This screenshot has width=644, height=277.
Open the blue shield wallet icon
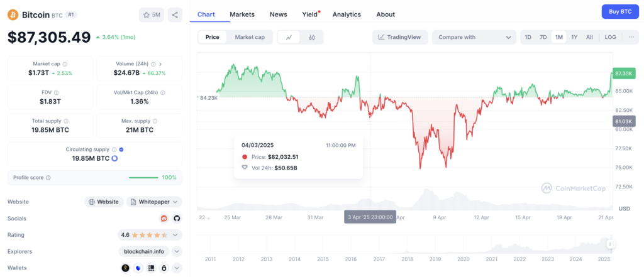coord(138,268)
